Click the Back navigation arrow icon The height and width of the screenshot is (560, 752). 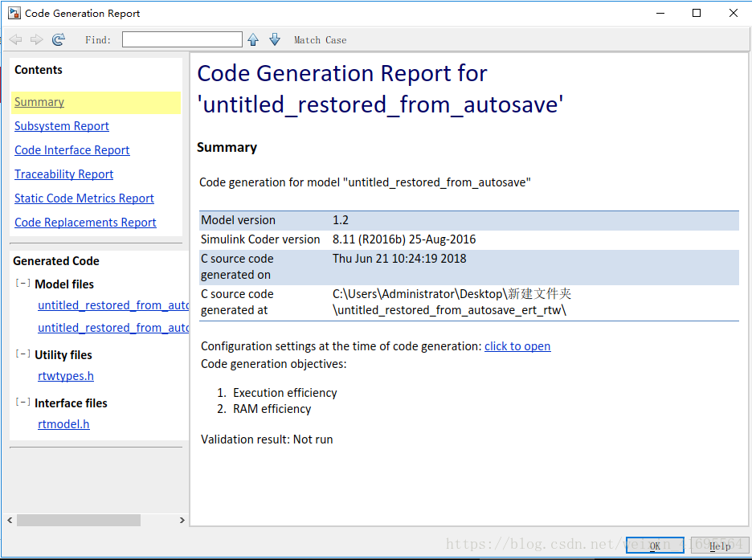click(x=16, y=39)
